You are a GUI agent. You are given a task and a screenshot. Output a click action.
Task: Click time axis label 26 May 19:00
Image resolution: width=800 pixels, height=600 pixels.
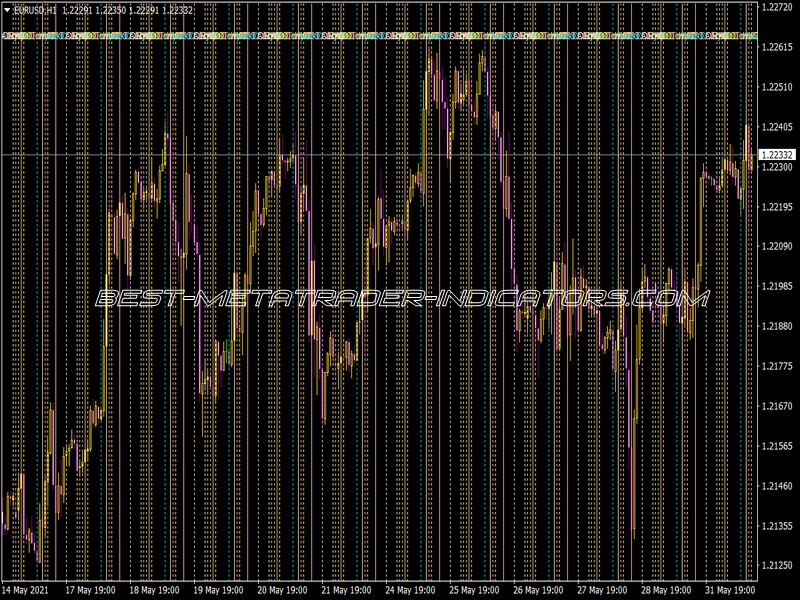point(538,590)
